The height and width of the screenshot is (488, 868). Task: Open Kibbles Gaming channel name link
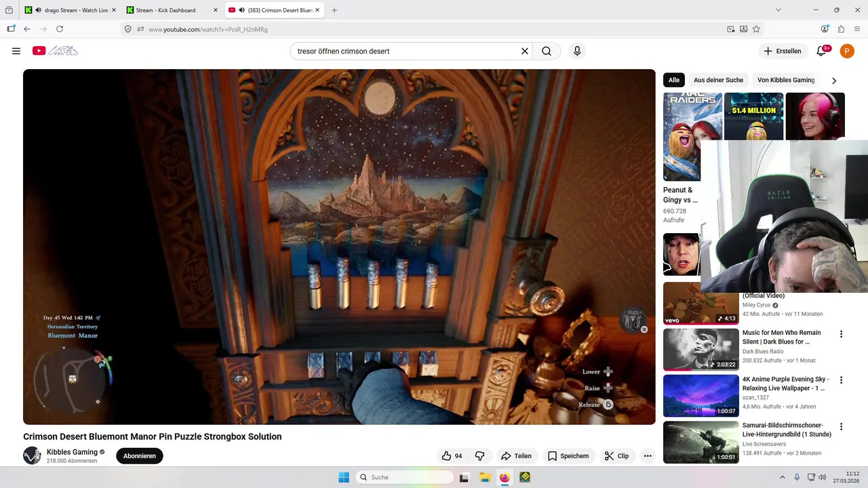[72, 452]
